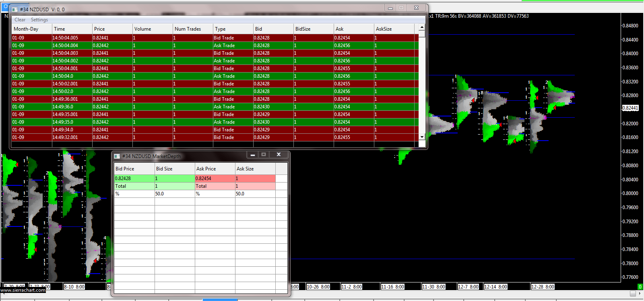Click the Bid Size header in MarketDepth
The image size is (644, 301).
[x=175, y=169]
